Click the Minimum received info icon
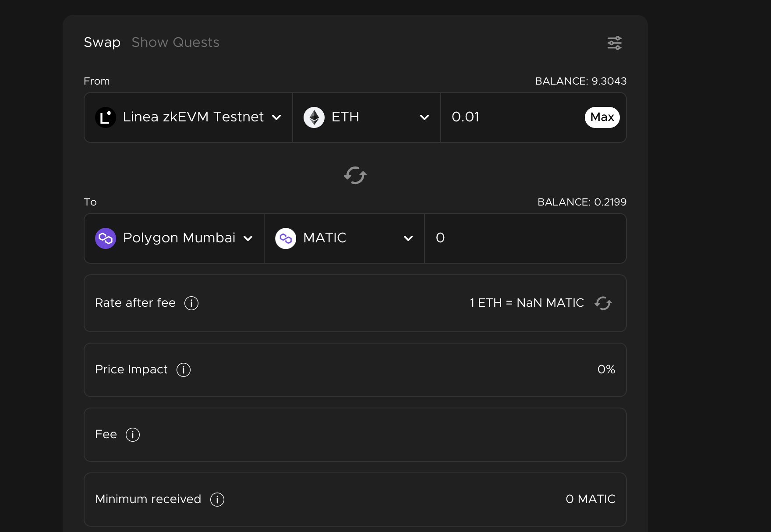 click(x=217, y=500)
